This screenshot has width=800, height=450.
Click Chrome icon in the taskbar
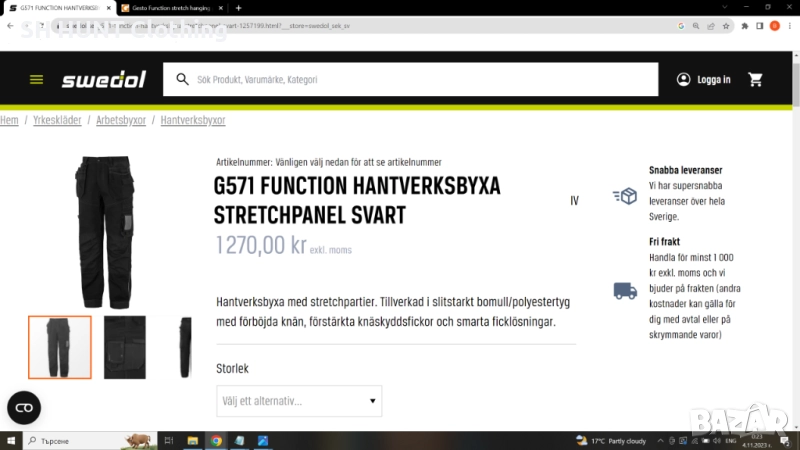coord(216,440)
